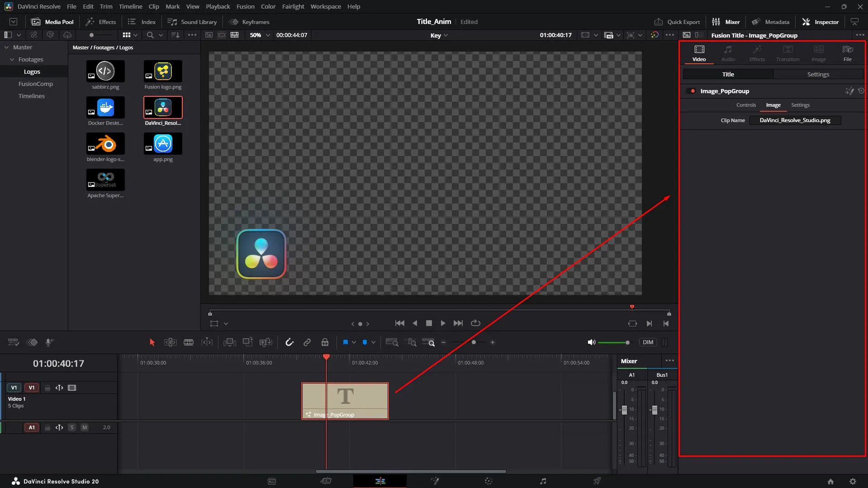Select the Timelines bin
Image resolution: width=868 pixels, height=488 pixels.
click(31, 96)
